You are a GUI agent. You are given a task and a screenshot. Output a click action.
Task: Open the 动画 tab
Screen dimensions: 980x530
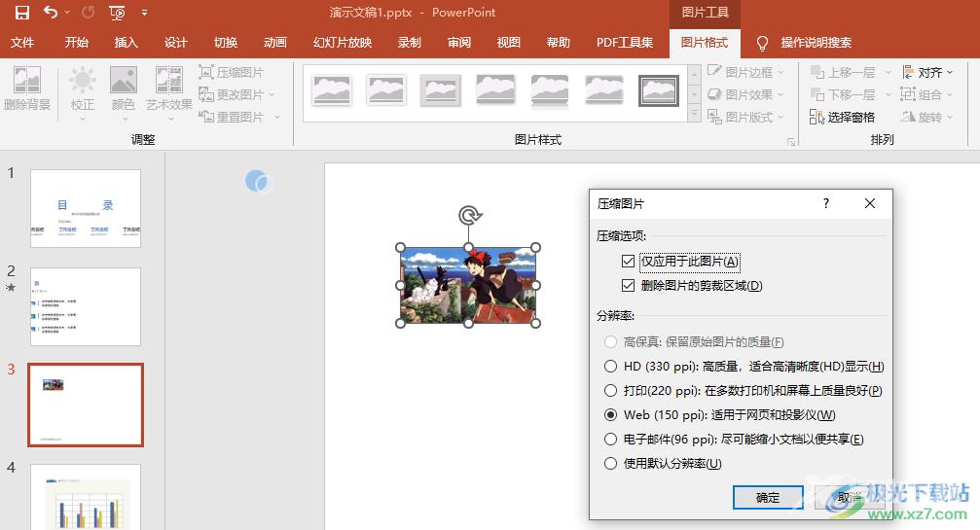point(275,43)
